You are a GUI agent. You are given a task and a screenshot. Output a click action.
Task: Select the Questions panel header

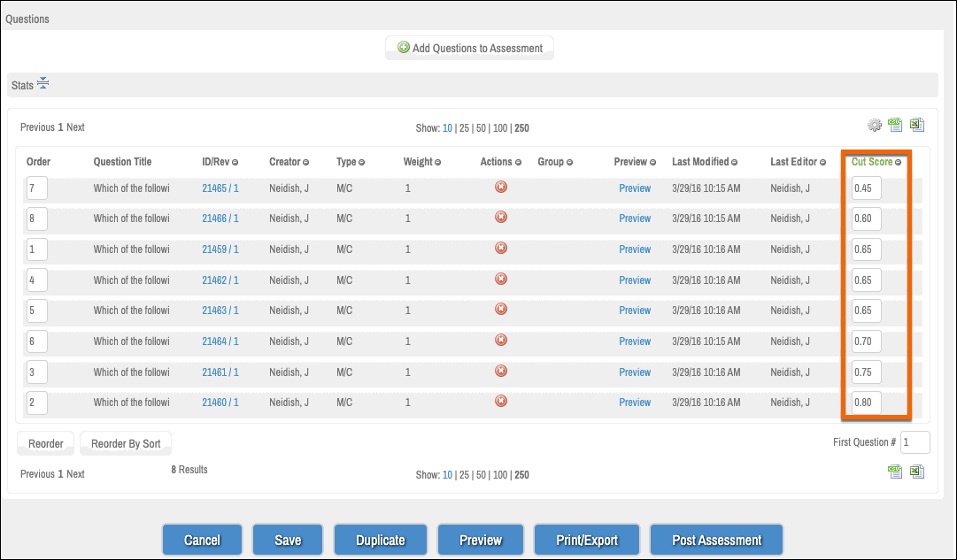[28, 18]
